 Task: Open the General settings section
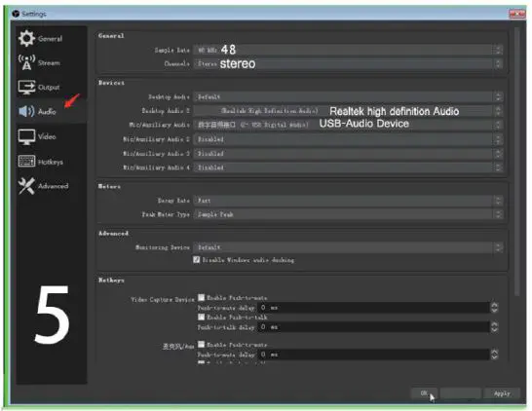click(x=51, y=38)
